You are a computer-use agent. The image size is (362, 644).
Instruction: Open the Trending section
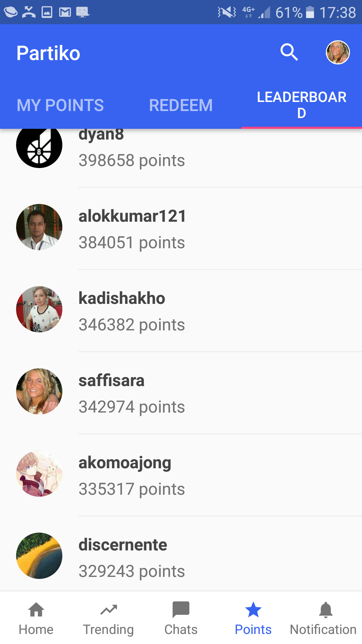[109, 618]
